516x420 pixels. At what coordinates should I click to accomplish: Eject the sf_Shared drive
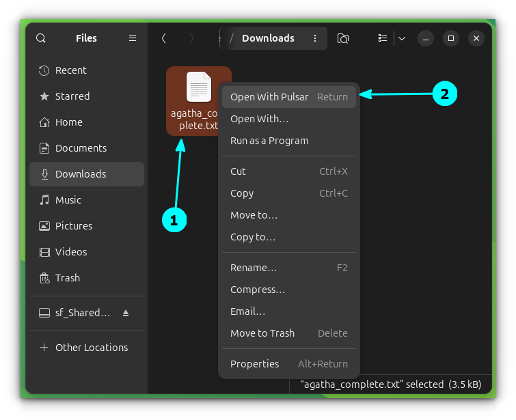(126, 313)
